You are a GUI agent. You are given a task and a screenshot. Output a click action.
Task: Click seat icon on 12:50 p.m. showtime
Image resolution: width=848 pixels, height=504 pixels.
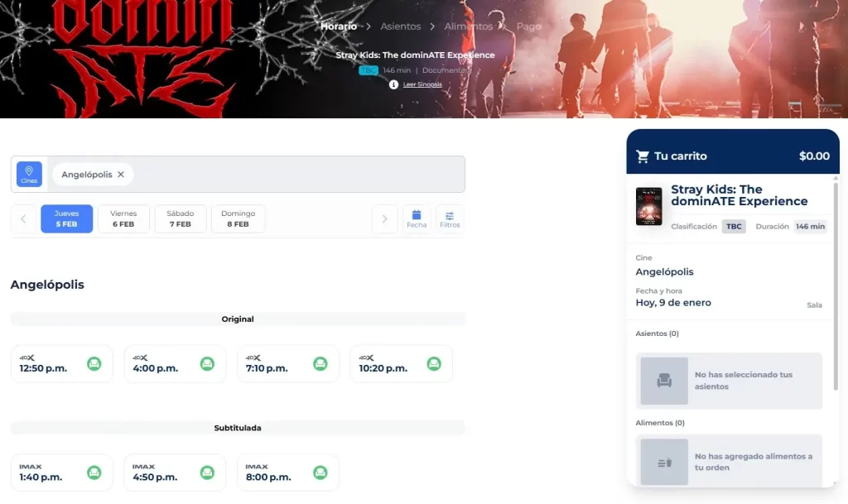pyautogui.click(x=94, y=364)
